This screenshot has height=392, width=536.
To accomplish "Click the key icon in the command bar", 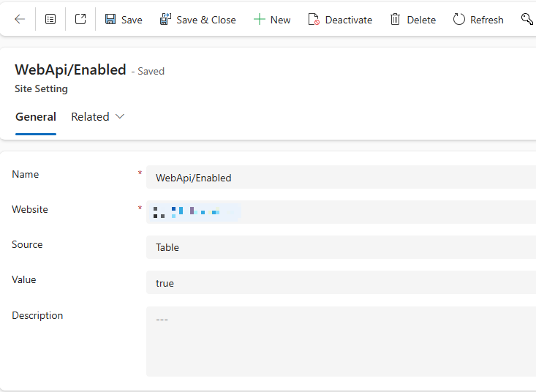I will tap(527, 20).
